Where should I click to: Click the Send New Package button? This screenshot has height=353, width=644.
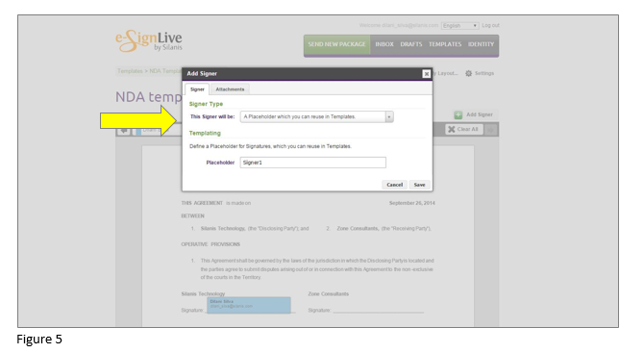tap(336, 44)
